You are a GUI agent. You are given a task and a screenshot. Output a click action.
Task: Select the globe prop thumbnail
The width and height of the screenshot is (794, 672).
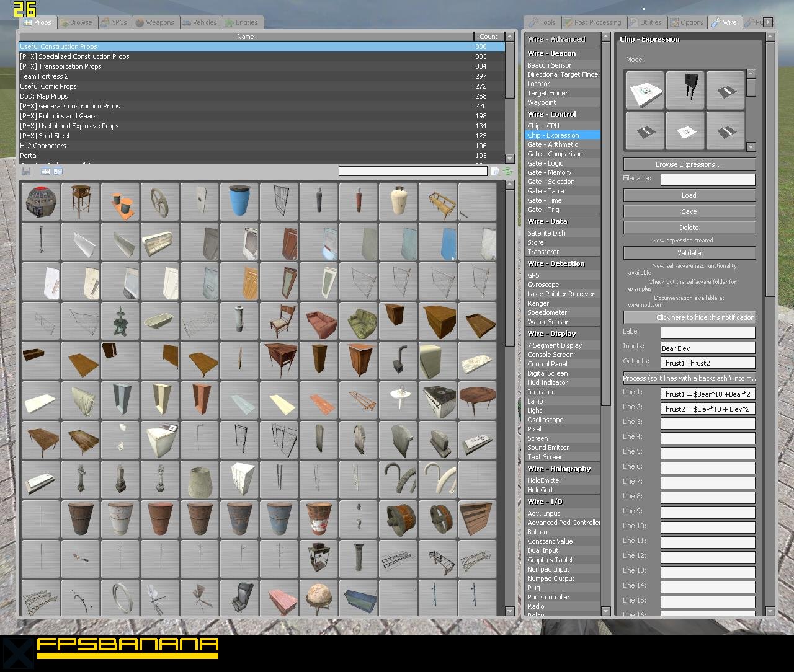(318, 598)
